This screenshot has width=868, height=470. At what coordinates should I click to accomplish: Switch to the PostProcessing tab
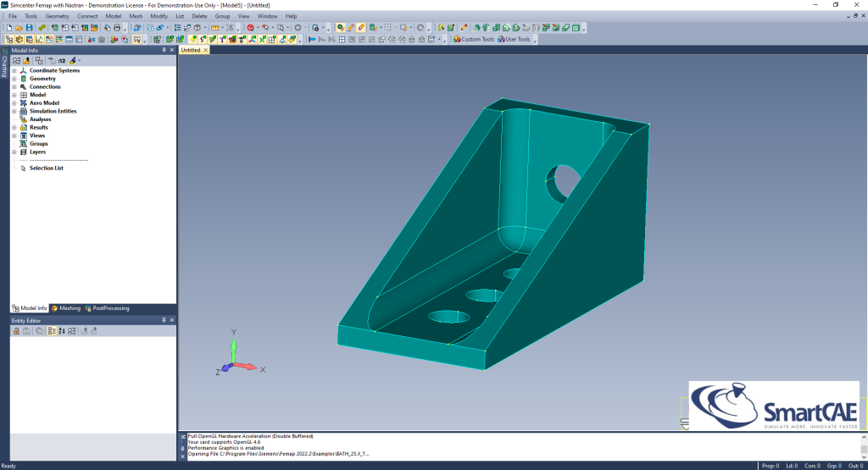pyautogui.click(x=107, y=308)
